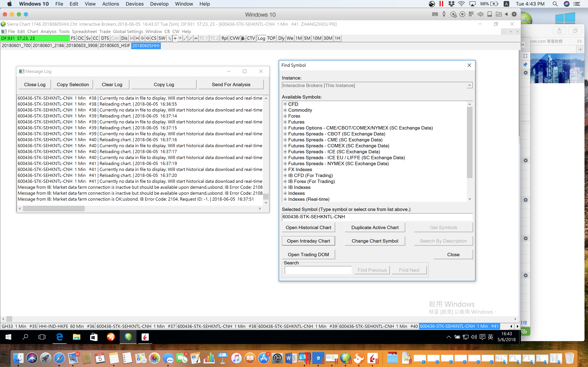588x367 pixels.
Task: Click the calculator grid icon before CTV
Action: (243, 38)
